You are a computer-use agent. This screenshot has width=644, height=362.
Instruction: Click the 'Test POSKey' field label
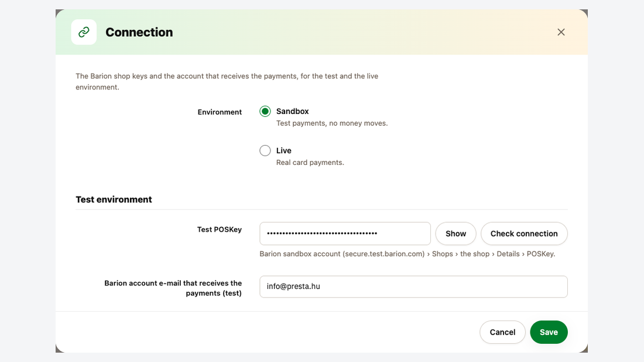[220, 229]
